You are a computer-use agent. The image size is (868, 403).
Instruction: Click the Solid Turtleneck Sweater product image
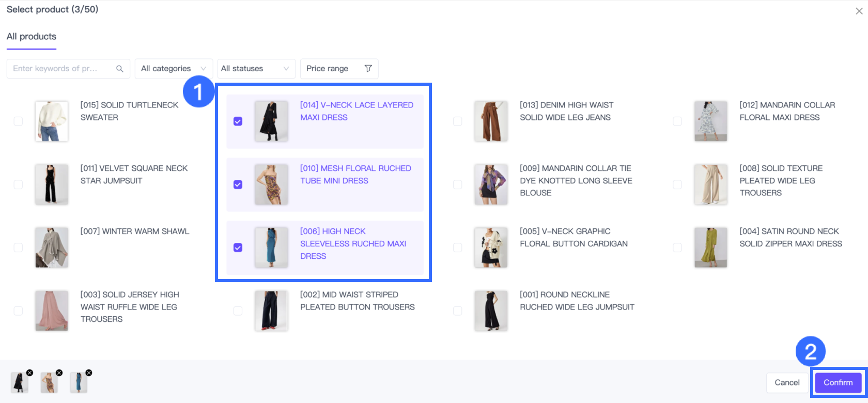pos(52,121)
